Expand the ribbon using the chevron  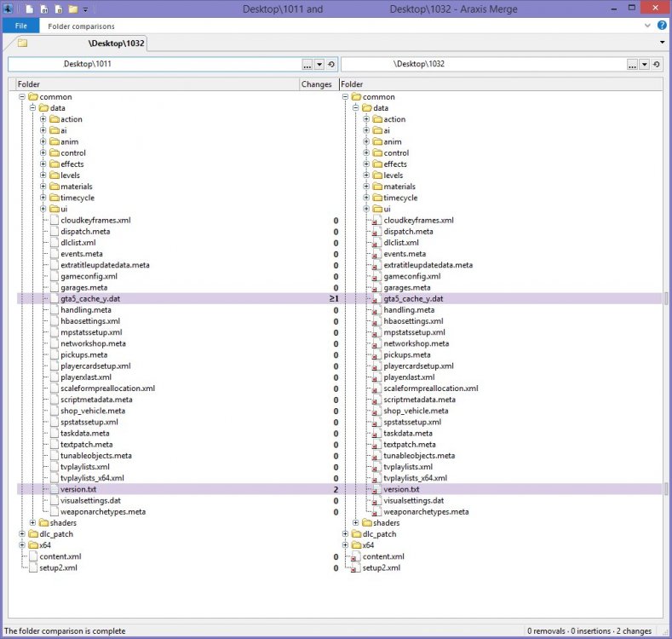tap(647, 26)
